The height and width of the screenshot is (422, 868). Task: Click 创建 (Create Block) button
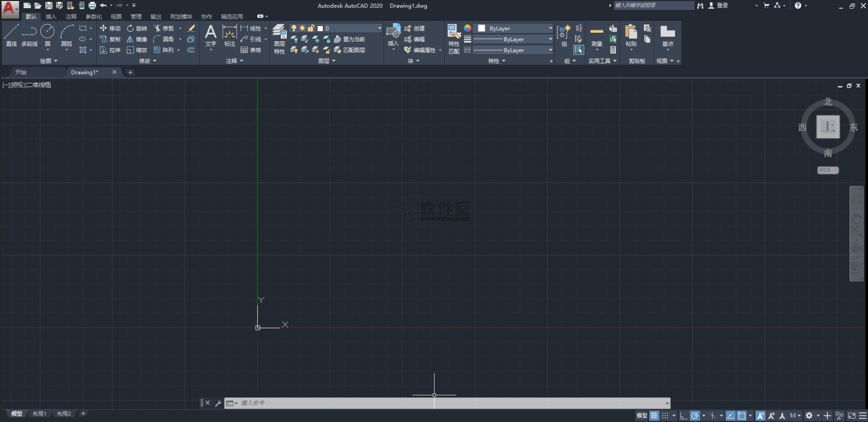(414, 29)
